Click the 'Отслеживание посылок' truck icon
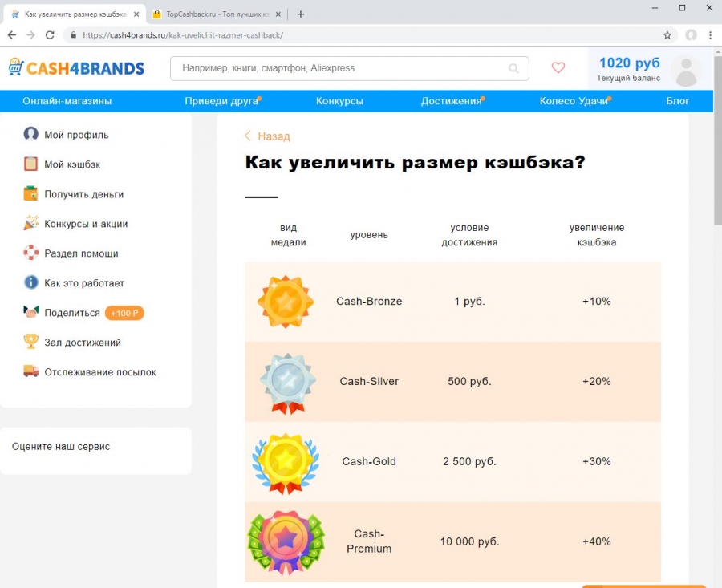The image size is (722, 588). click(x=30, y=371)
